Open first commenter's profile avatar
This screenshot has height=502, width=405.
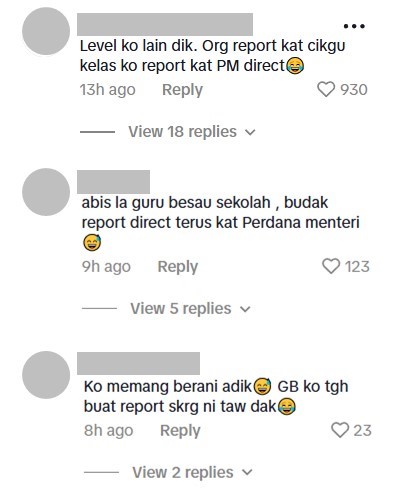pos(46,31)
